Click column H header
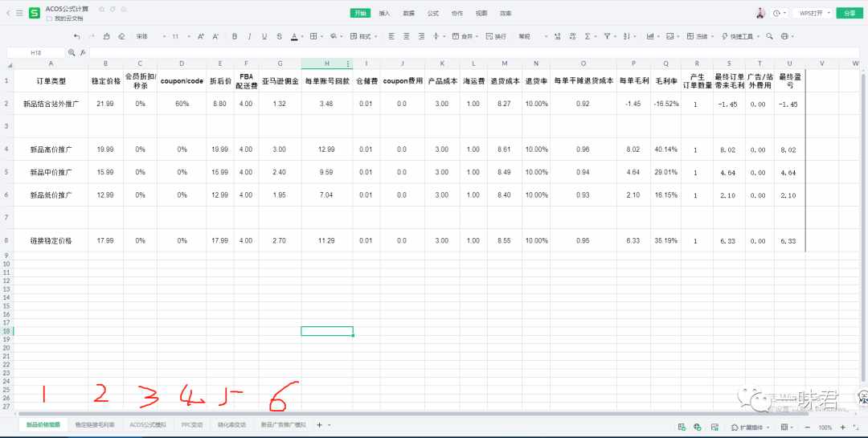Viewport: 868px width, 438px height. 326,63
